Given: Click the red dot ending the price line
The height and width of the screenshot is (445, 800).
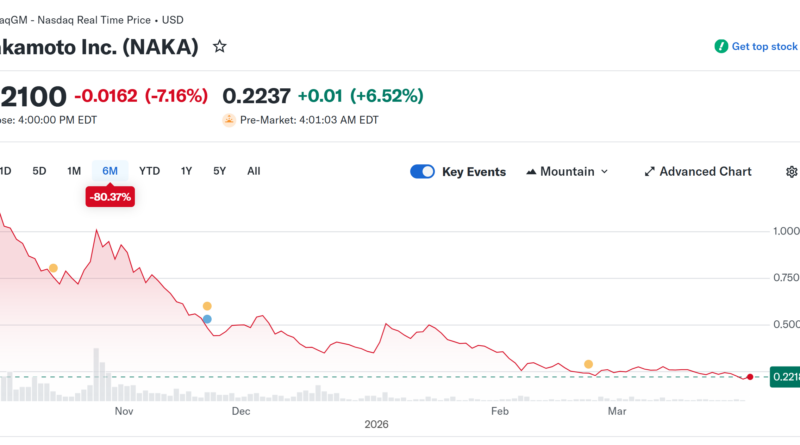Looking at the screenshot, I should point(749,376).
